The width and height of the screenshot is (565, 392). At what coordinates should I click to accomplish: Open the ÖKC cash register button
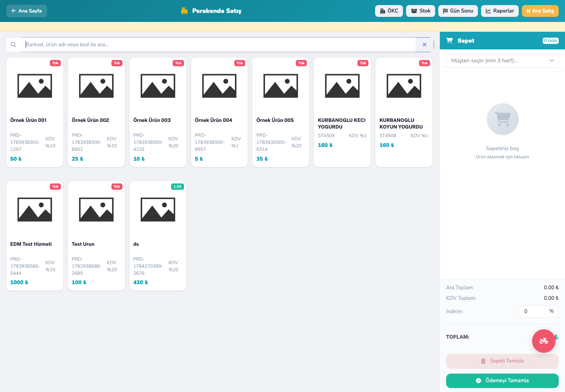[x=389, y=11]
